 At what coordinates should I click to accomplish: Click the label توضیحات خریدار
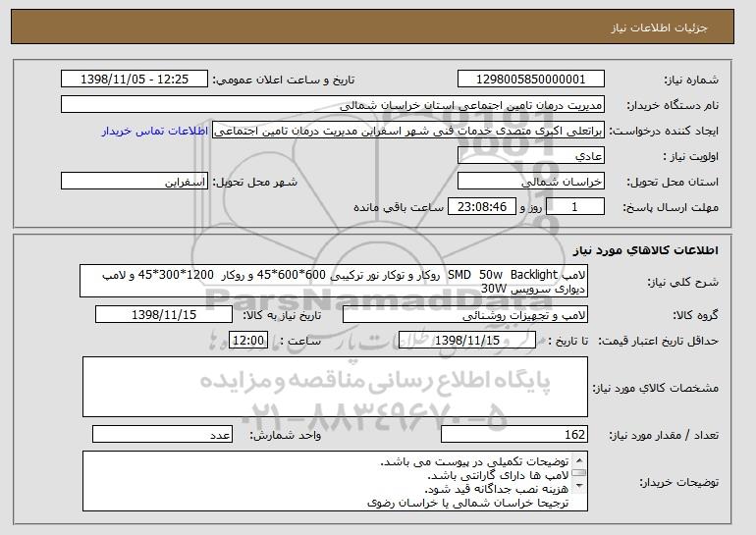678,482
